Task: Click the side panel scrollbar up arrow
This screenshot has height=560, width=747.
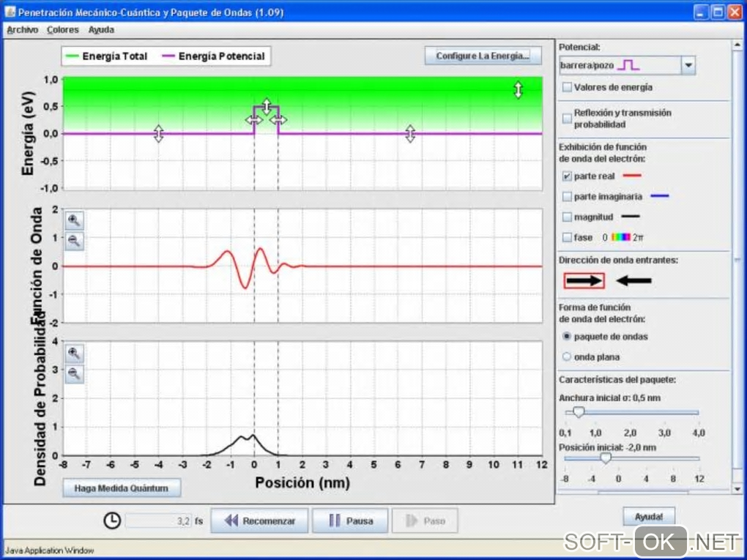Action: click(x=737, y=45)
